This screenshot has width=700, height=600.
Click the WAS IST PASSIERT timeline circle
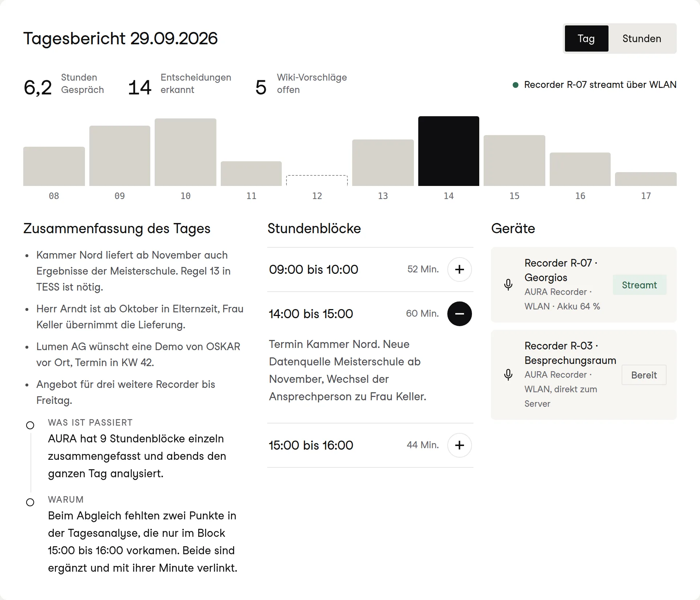(x=30, y=425)
